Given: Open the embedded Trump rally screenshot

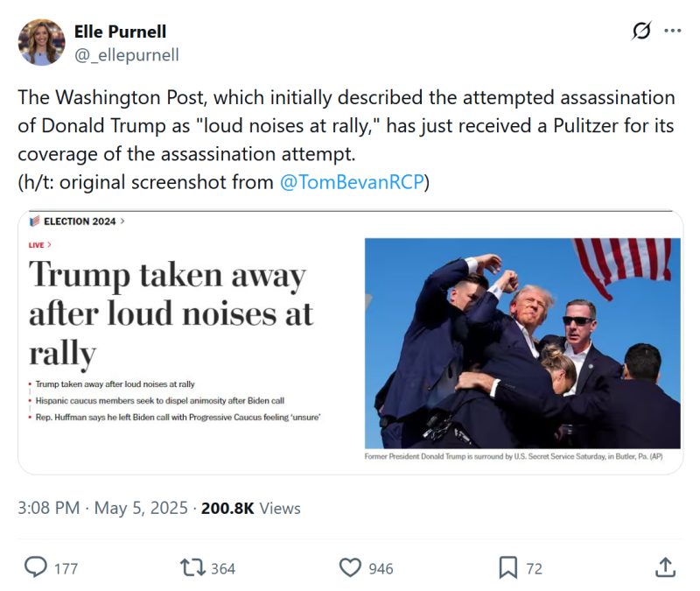Looking at the screenshot, I should tap(350, 343).
